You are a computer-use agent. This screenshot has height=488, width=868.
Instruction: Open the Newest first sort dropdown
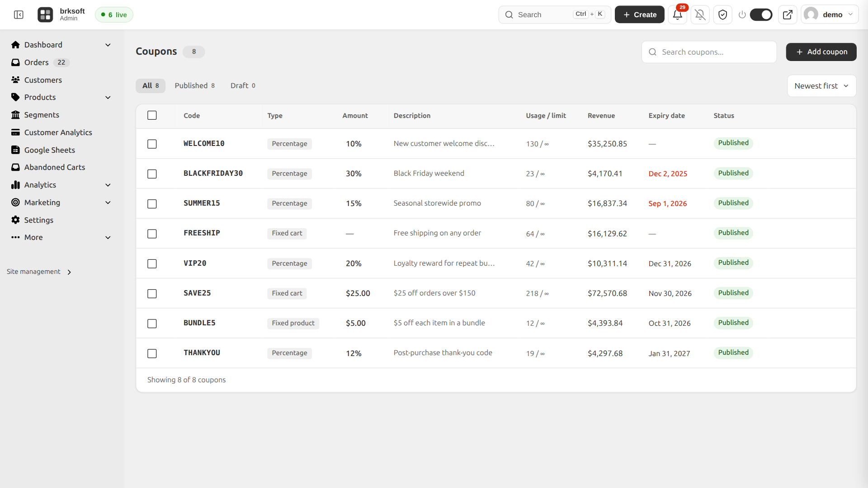coord(821,86)
